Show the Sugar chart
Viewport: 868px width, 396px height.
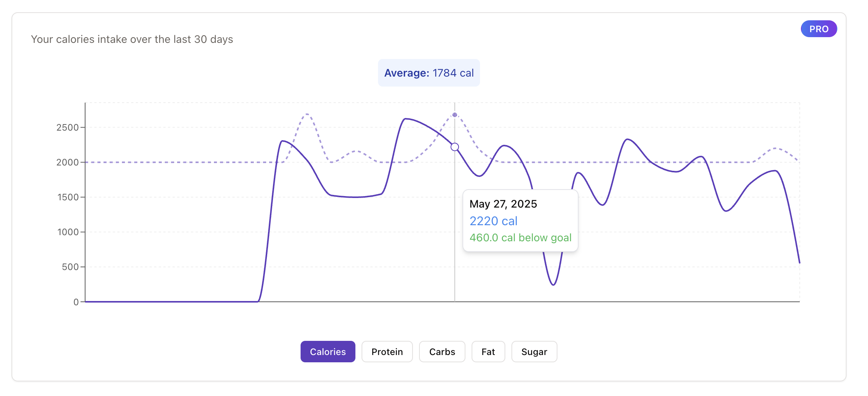[x=534, y=352]
